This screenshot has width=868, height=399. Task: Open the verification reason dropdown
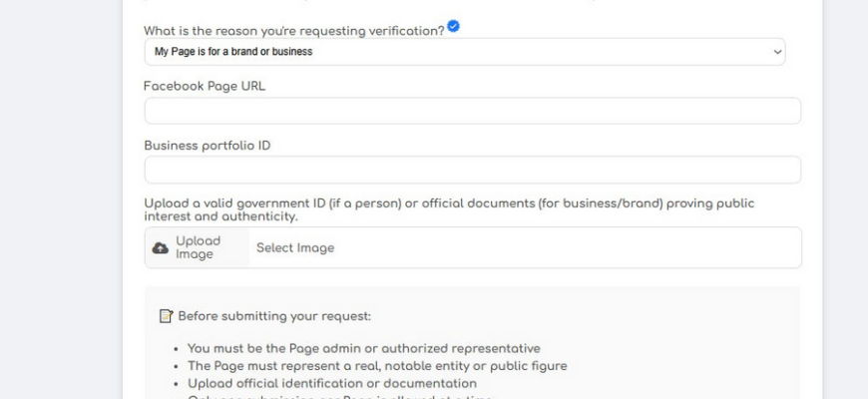point(464,52)
